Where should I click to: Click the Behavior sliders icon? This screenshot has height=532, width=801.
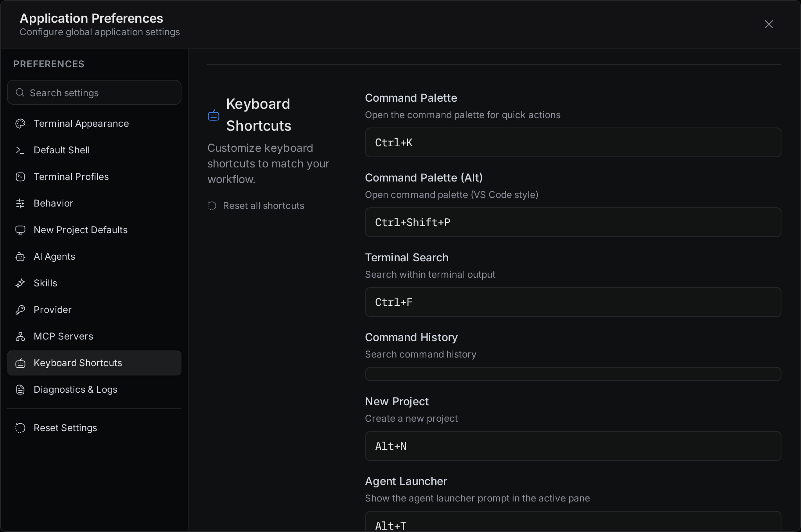tap(20, 203)
